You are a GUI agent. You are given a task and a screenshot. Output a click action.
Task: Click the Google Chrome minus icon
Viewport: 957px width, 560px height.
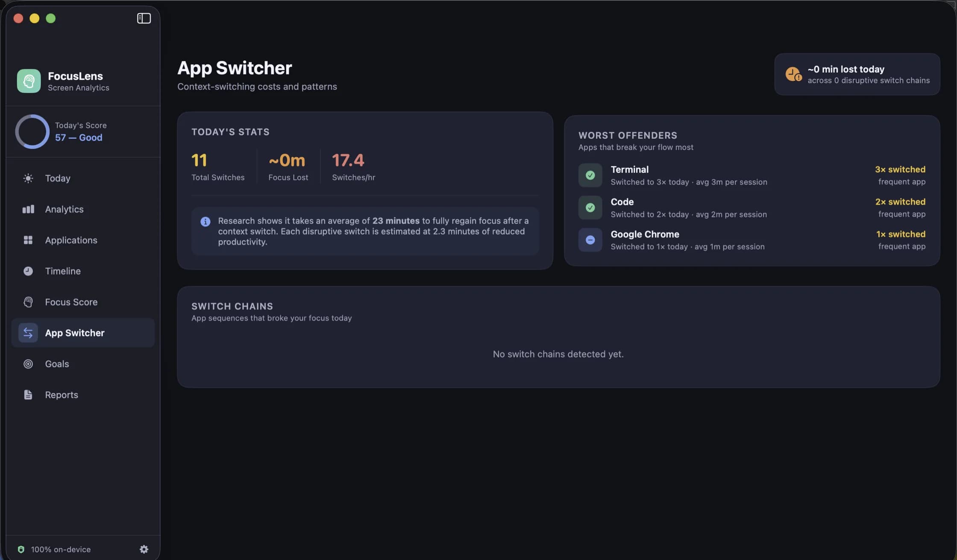click(590, 240)
